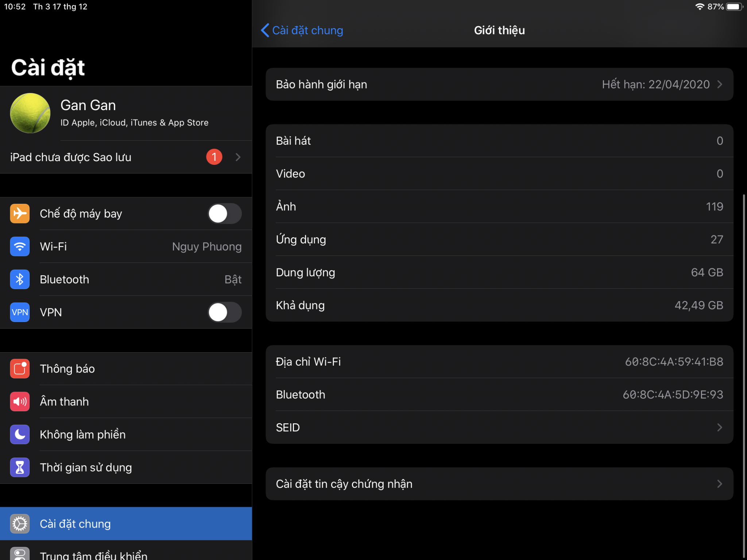Tap the Âm thanh sound icon
747x560 pixels.
pos(20,401)
